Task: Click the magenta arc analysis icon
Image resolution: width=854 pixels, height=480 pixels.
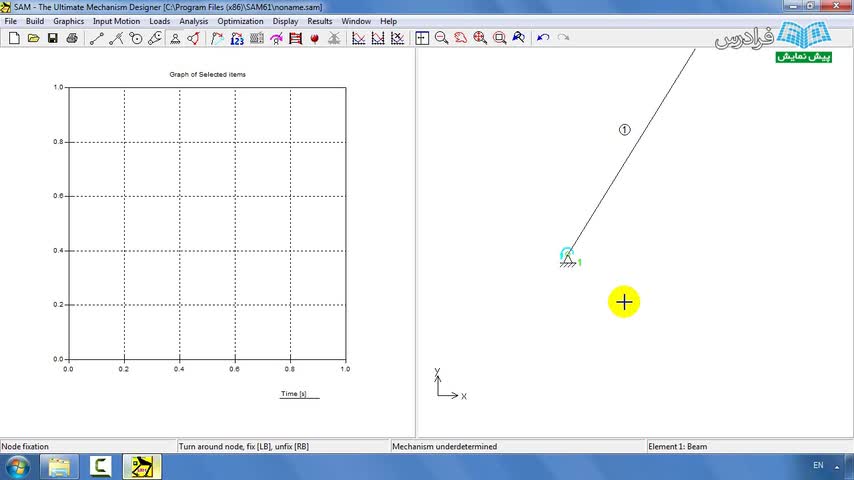Action: pos(276,38)
